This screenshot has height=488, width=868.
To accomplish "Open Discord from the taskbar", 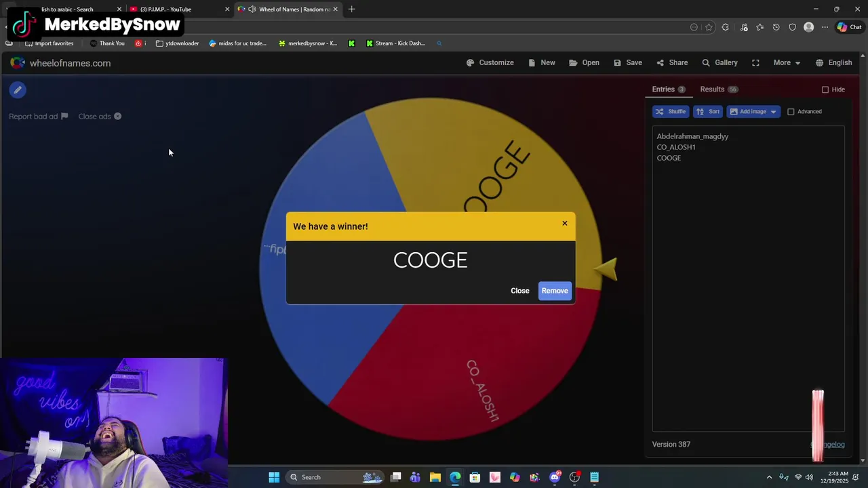I will point(555,477).
